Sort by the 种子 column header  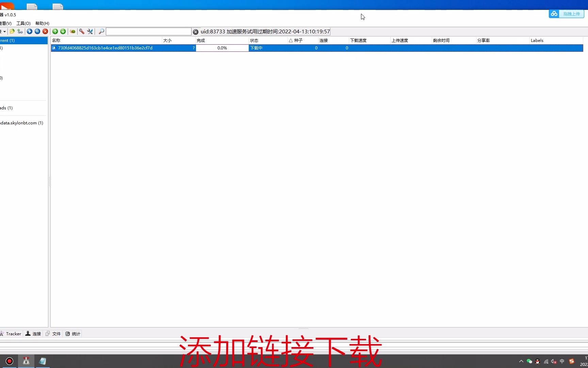coord(303,40)
